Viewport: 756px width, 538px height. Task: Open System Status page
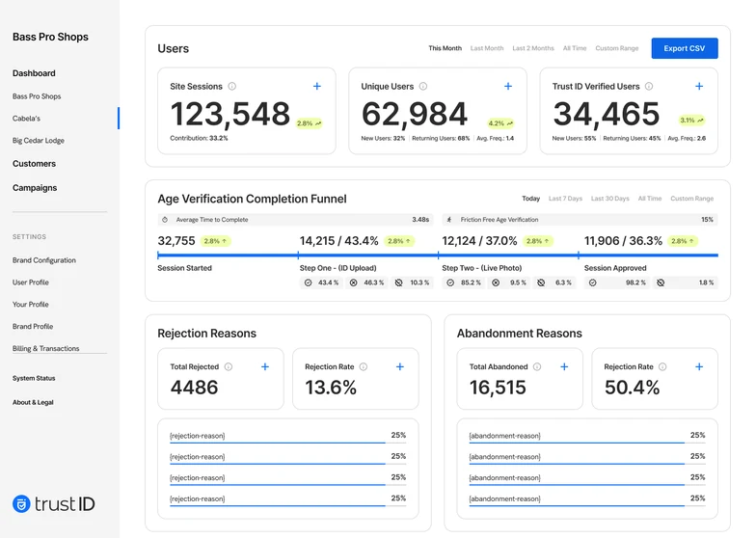click(34, 378)
